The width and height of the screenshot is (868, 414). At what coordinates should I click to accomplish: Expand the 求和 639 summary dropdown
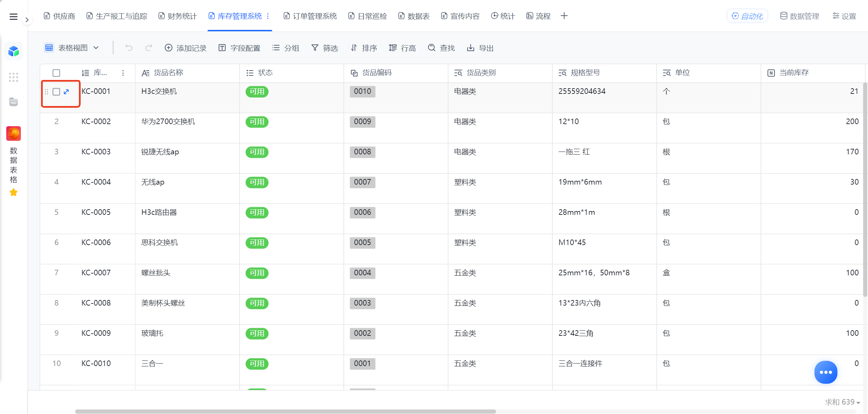843,402
